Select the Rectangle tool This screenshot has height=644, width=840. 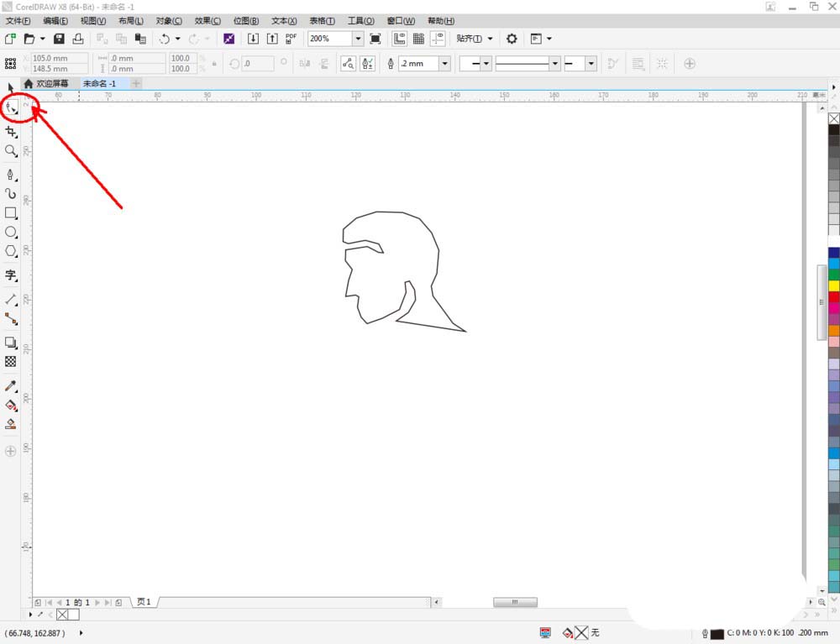(x=11, y=212)
